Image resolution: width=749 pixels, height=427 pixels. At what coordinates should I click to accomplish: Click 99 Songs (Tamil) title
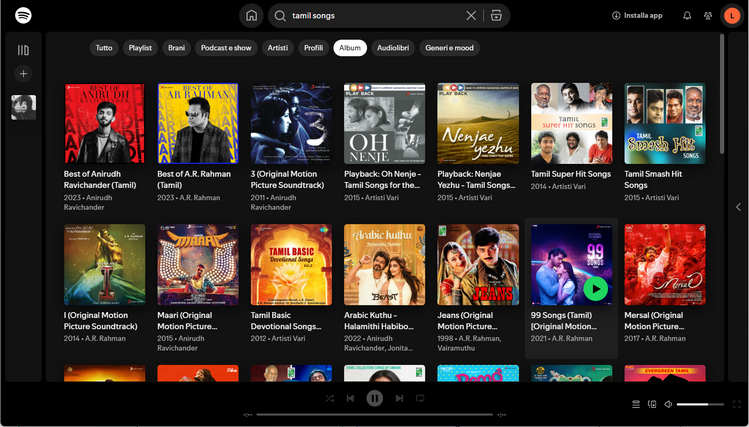click(564, 320)
